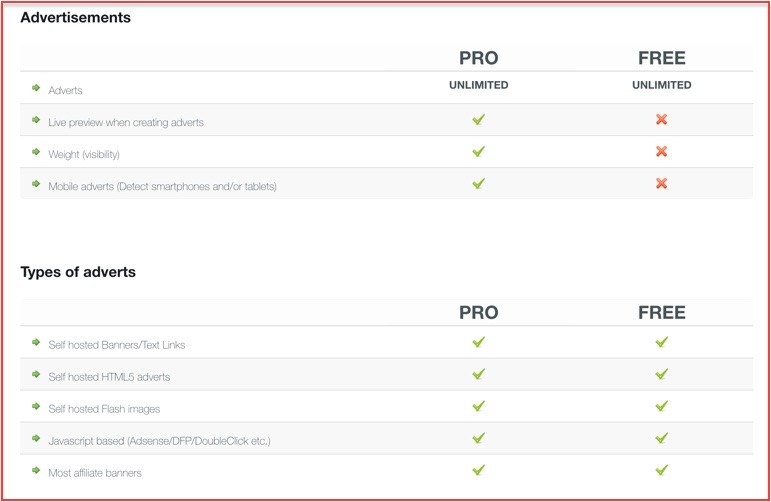The image size is (771, 502).
Task: Click red cross for FREE Weight (visibility)
Action: [x=661, y=152]
